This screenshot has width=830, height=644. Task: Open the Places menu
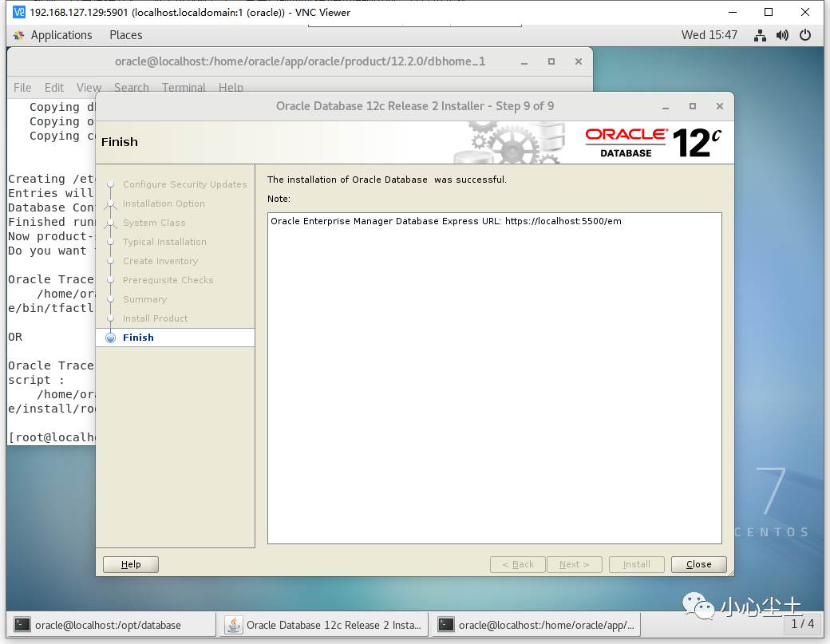[125, 35]
